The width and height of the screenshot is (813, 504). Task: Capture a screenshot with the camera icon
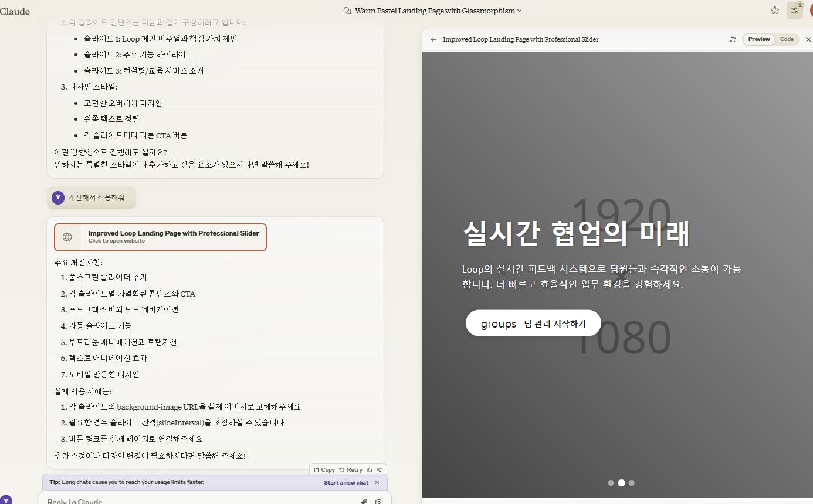pos(379,502)
